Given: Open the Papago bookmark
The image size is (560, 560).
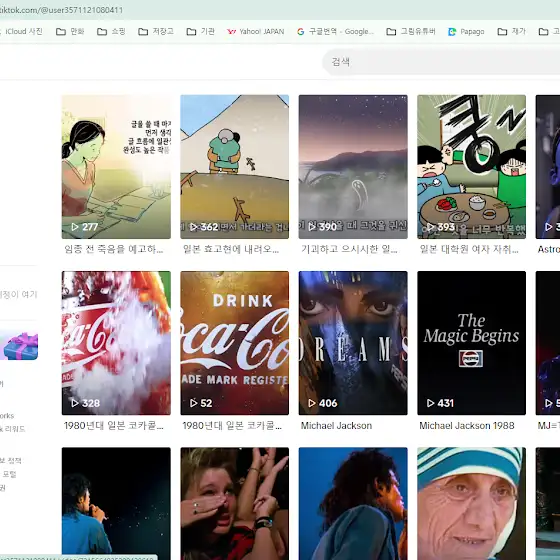Looking at the screenshot, I should 466,31.
